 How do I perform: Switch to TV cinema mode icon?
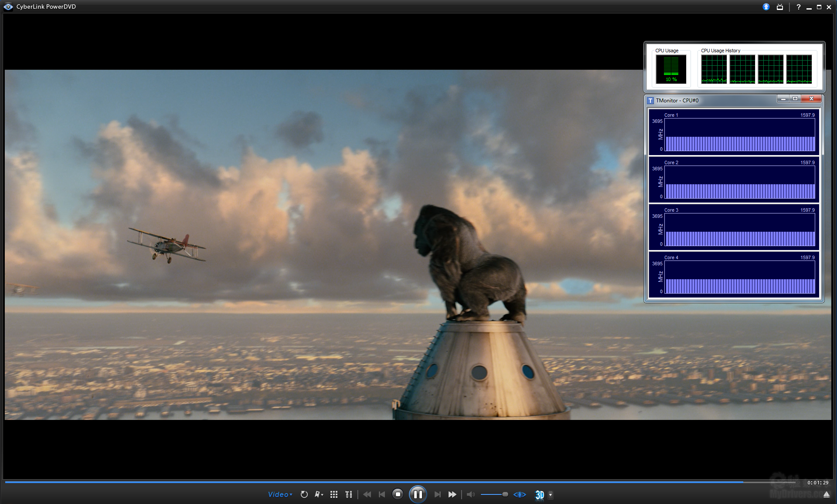tap(780, 7)
